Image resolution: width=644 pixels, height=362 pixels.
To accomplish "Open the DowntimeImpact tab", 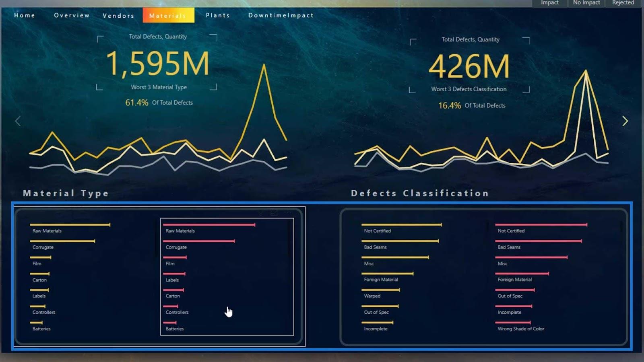I will pos(281,15).
